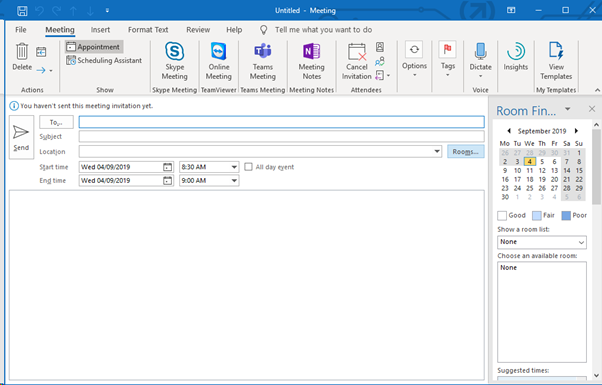Image resolution: width=602 pixels, height=385 pixels.
Task: Click Room Finder scrollbar down arrow
Action: pos(596,376)
